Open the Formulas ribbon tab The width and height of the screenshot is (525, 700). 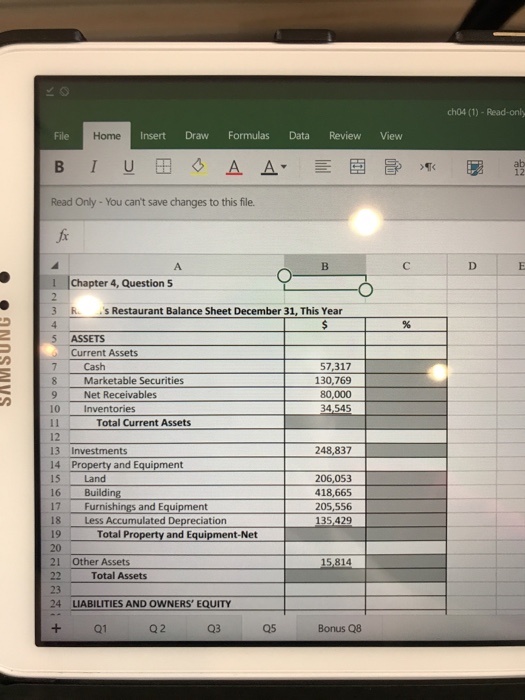coord(249,136)
